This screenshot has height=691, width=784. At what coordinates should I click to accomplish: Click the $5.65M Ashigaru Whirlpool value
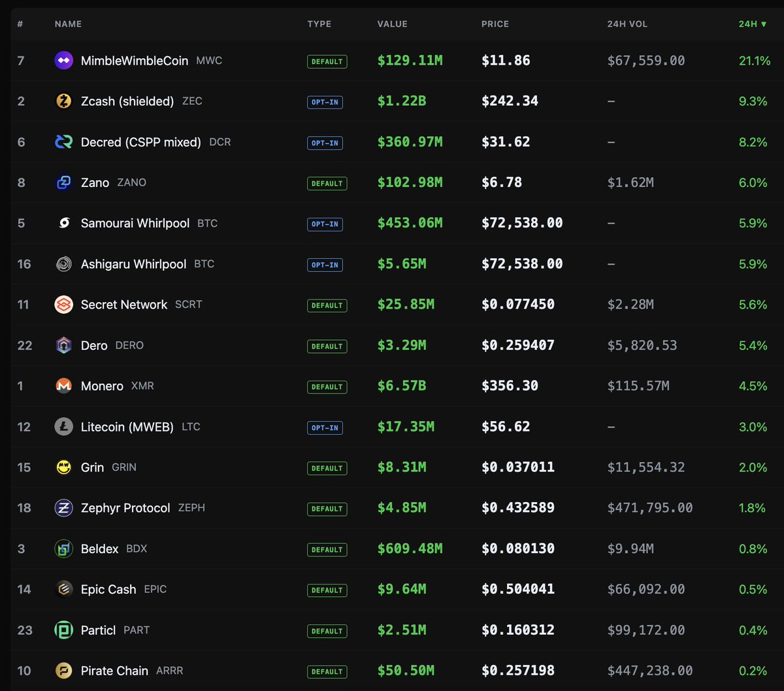(x=402, y=264)
